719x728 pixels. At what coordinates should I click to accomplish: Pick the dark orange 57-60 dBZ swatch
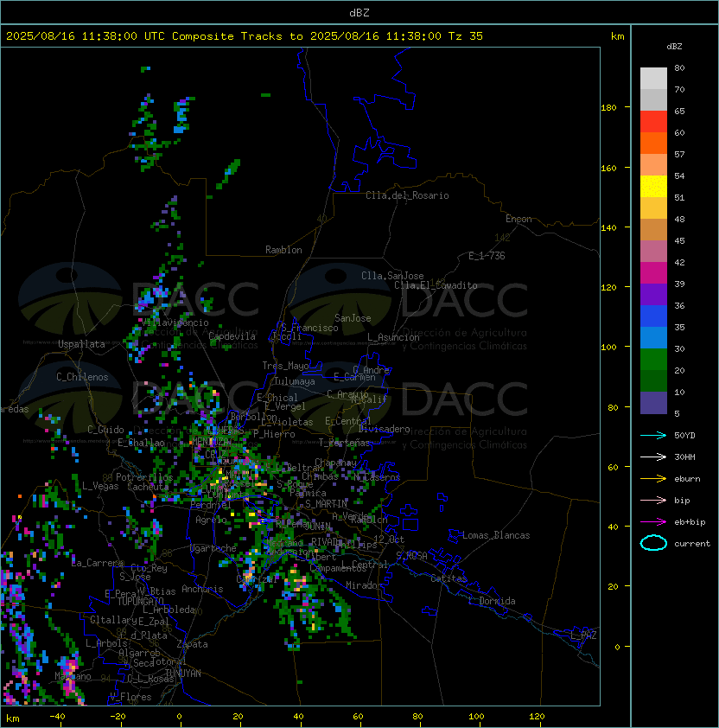point(653,143)
